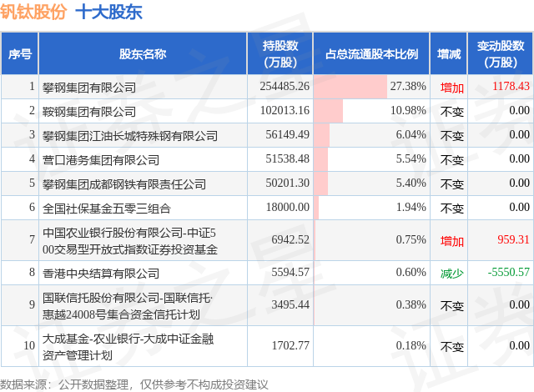Click 不变 in 营口港务集团 row
The height and width of the screenshot is (392, 534).
click(452, 160)
